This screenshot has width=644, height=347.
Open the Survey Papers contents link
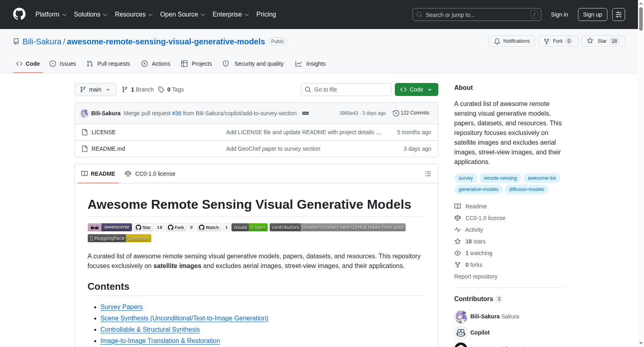click(122, 307)
